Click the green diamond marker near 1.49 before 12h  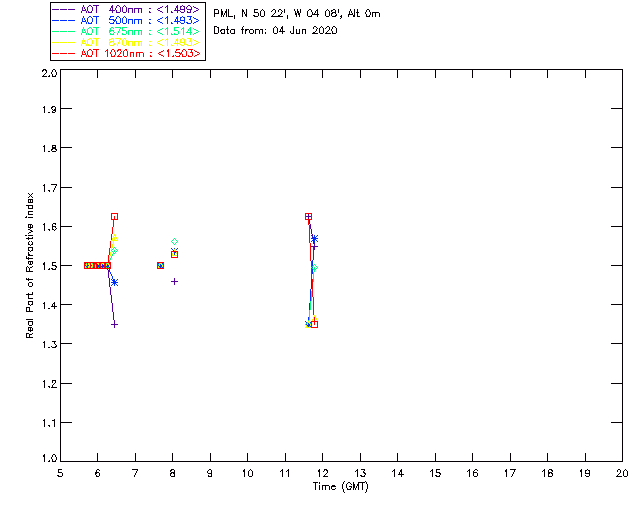pyautogui.click(x=314, y=268)
